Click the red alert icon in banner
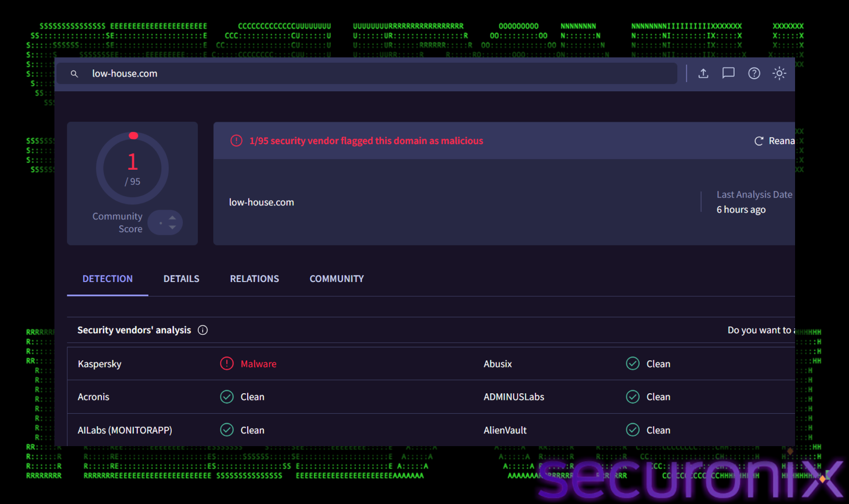This screenshot has width=849, height=504. click(x=236, y=141)
